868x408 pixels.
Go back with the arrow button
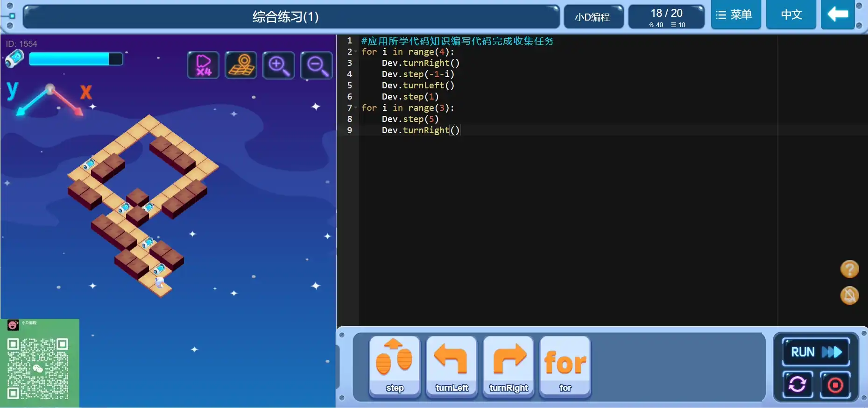click(x=838, y=15)
